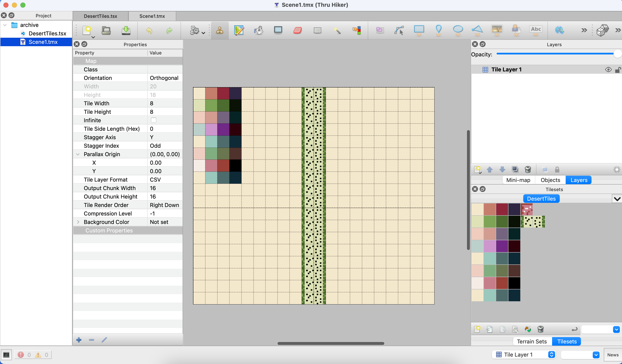Add a custom property with plus button
The image size is (622, 364).
(x=79, y=340)
